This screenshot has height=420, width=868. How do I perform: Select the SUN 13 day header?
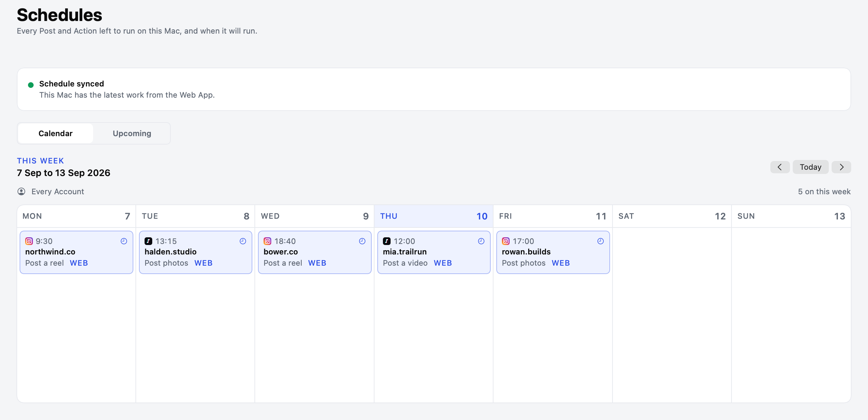coord(791,216)
